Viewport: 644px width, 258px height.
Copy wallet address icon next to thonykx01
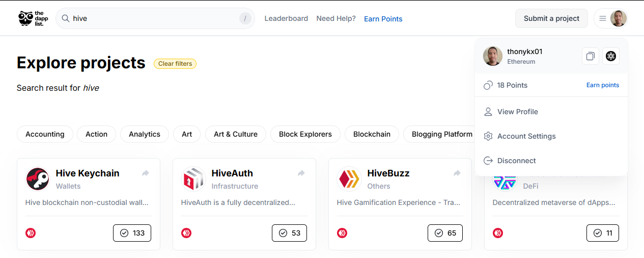point(591,56)
